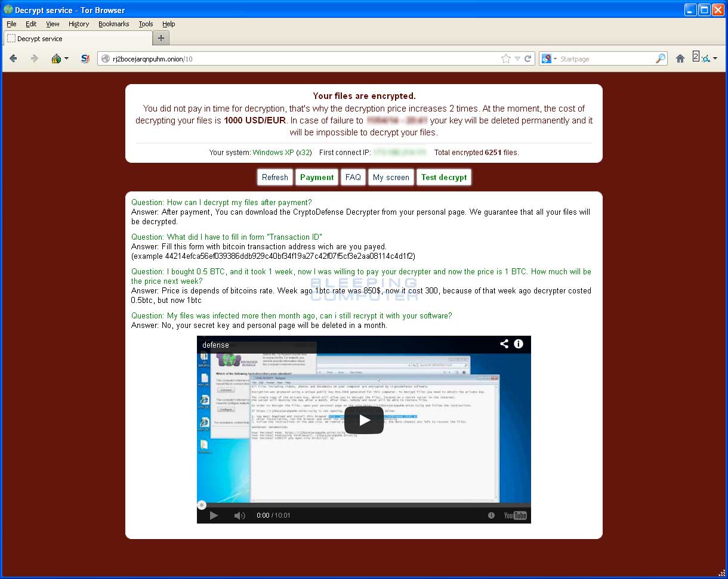The height and width of the screenshot is (579, 728).
Task: Open the YouTube logo link in the player
Action: tap(516, 515)
